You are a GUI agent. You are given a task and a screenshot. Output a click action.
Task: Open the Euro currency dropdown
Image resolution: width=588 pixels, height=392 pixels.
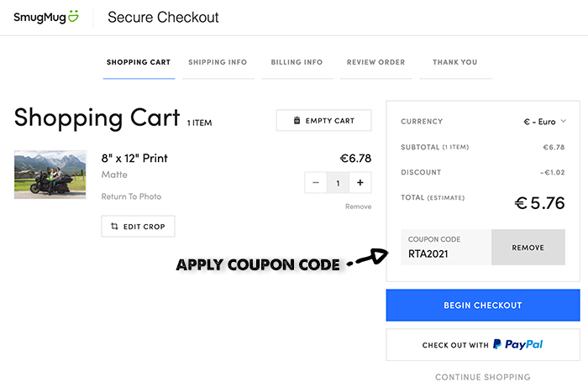point(544,122)
